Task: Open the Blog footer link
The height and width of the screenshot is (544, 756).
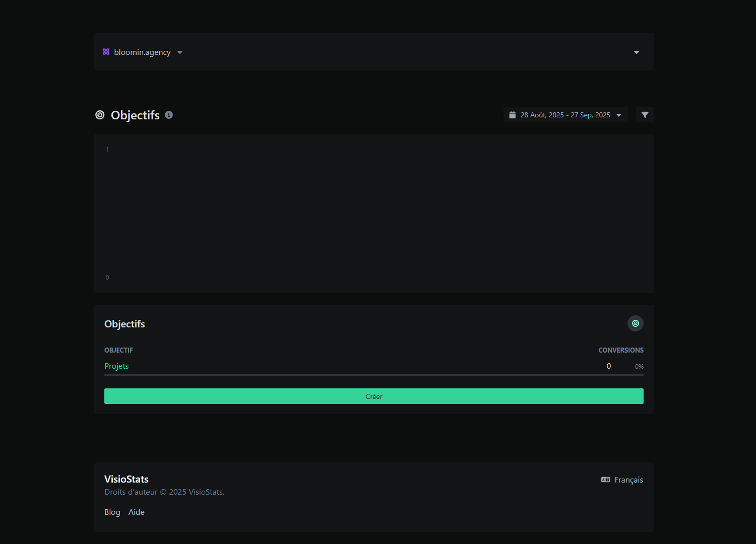Action: [112, 512]
